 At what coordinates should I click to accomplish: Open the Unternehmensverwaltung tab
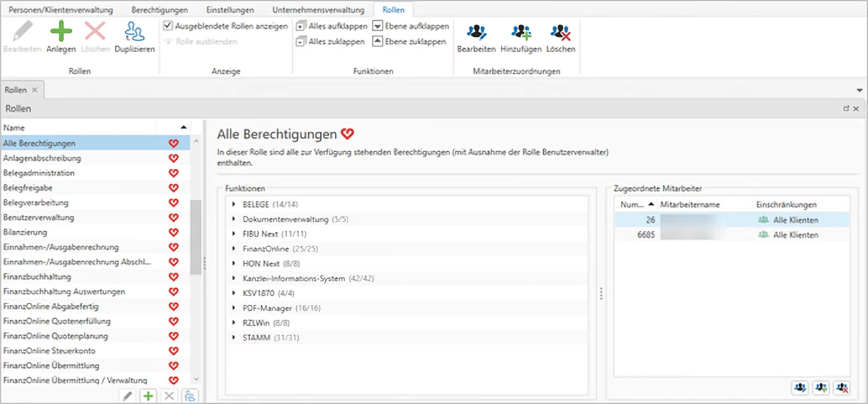(x=318, y=10)
